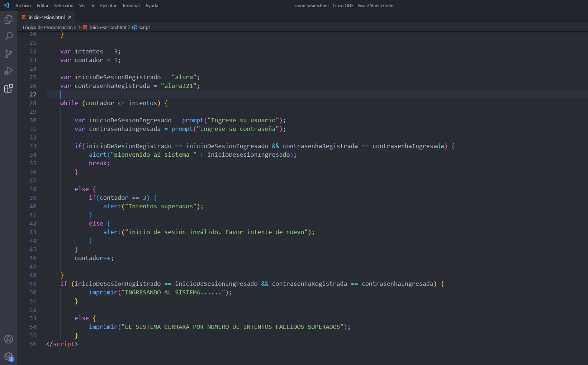Screen dimensions: 588x365
Task: Click "Bienvenido al sistema " alert text
Action: point(153,155)
